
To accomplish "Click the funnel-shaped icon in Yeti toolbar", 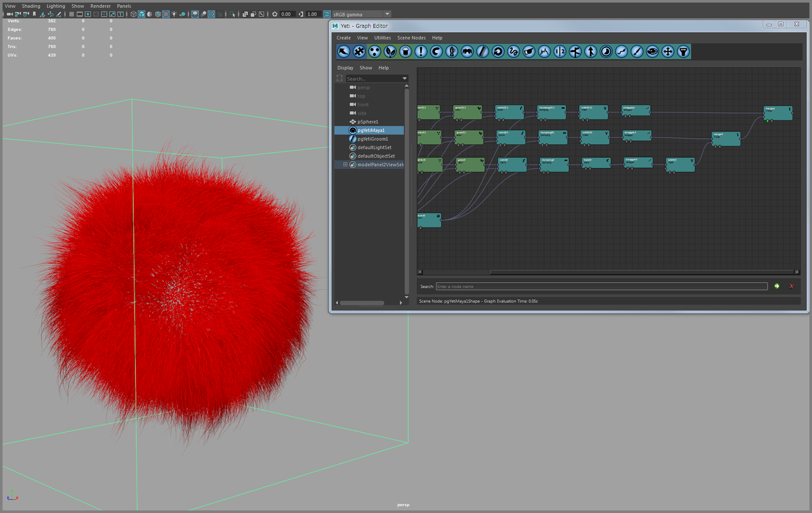I will (683, 51).
